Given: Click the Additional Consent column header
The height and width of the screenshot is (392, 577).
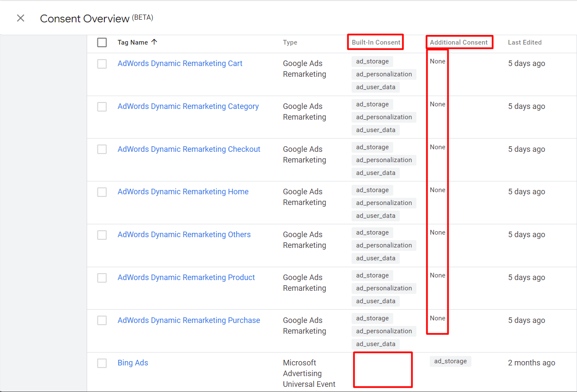Looking at the screenshot, I should (459, 42).
